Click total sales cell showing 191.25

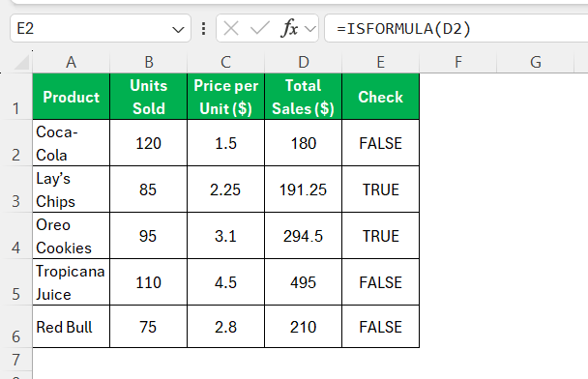click(303, 189)
